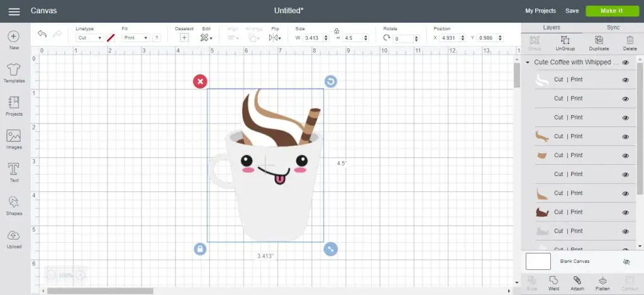644x295 pixels.
Task: Click the canvas vertical scrollbar
Action: pyautogui.click(x=517, y=75)
